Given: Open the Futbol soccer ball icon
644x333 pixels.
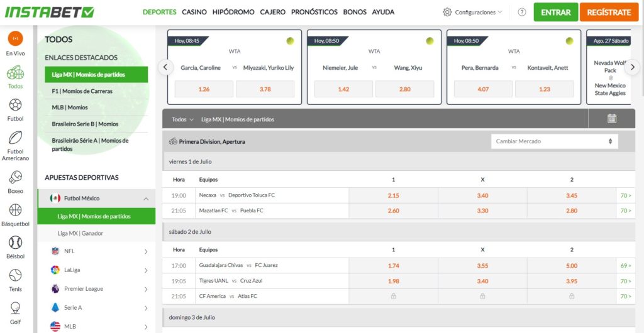Looking at the screenshot, I should (15, 105).
